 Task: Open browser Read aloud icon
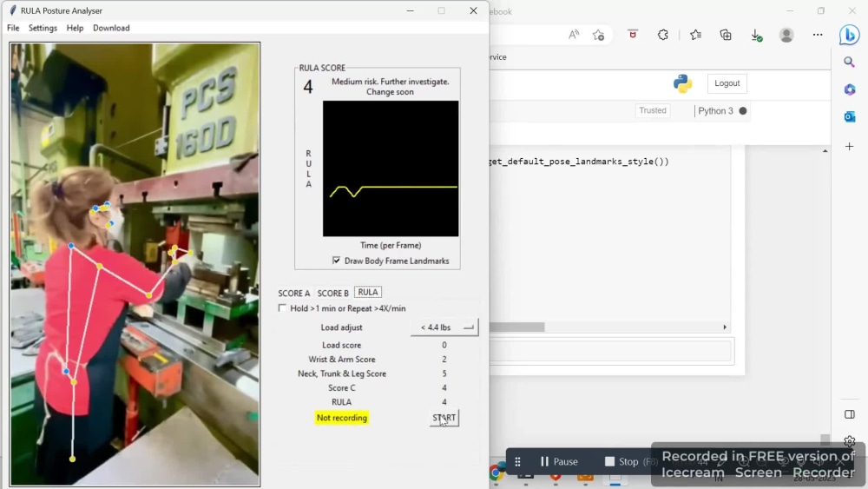pyautogui.click(x=574, y=35)
